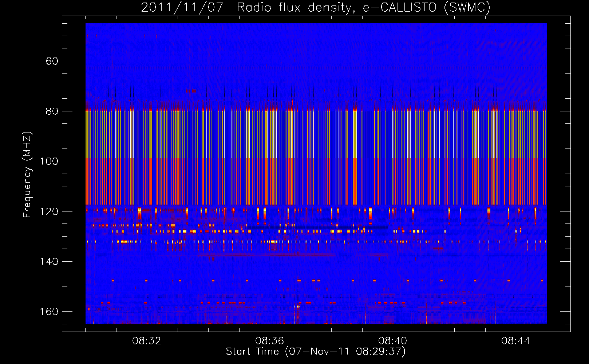This screenshot has height=364, width=589.
Task: Click the 120 MHz frequency tick label
Action: [49, 211]
